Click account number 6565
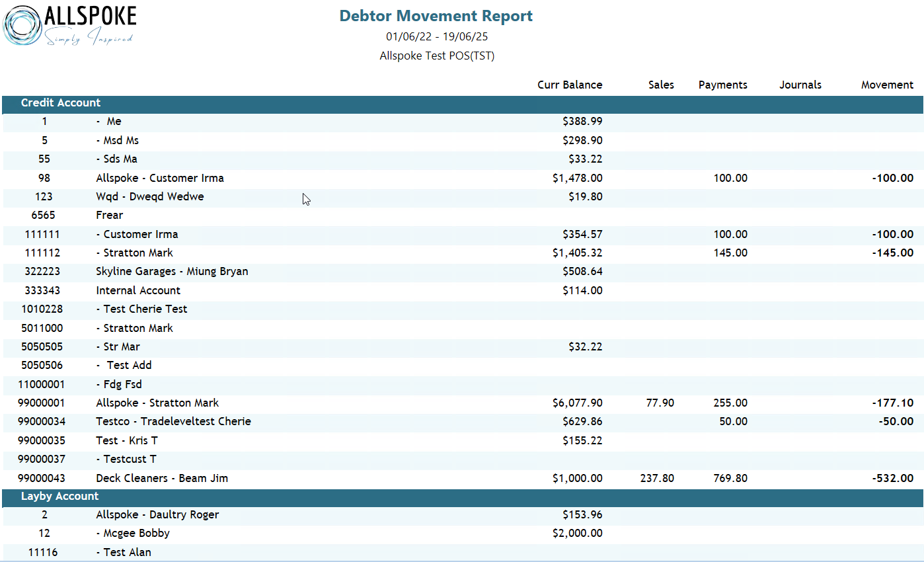The width and height of the screenshot is (924, 562). (44, 215)
